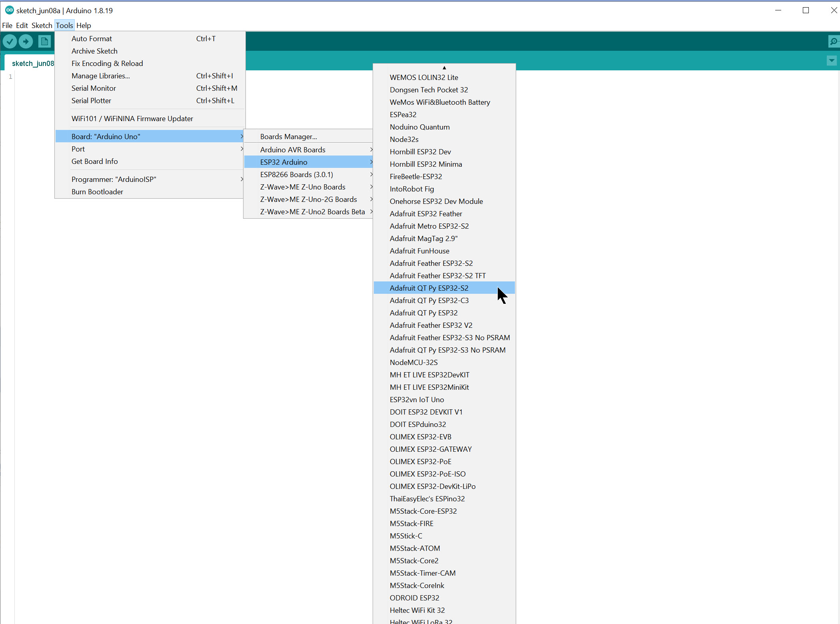Expand ESP8266 Boards (3.0.1) submenu
The height and width of the screenshot is (624, 840).
308,175
